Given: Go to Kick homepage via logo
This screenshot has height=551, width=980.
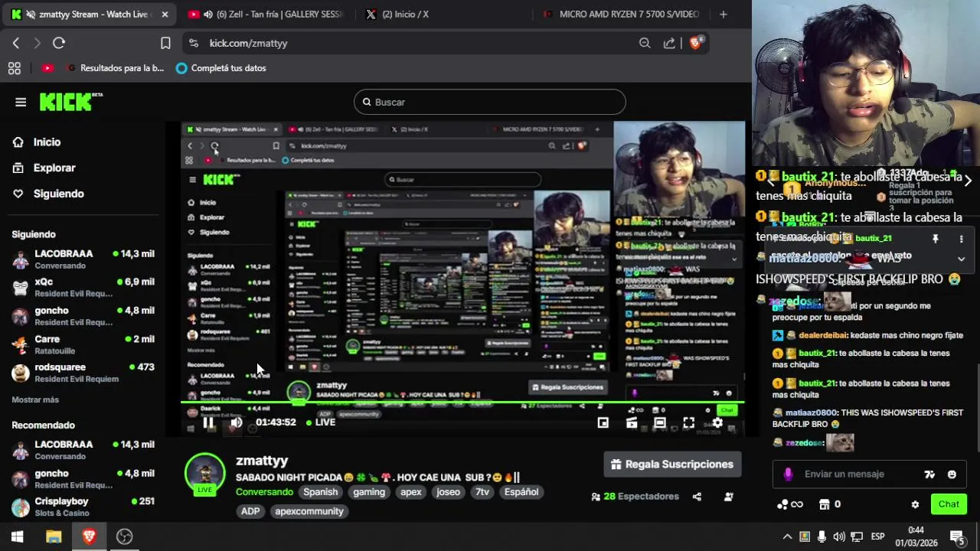Looking at the screenshot, I should [x=70, y=102].
